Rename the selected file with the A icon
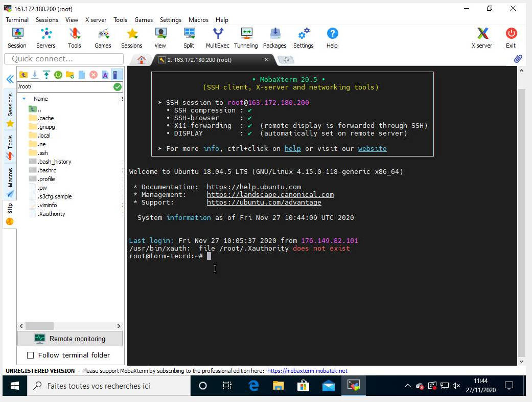The height and width of the screenshot is (402, 532). pyautogui.click(x=105, y=75)
